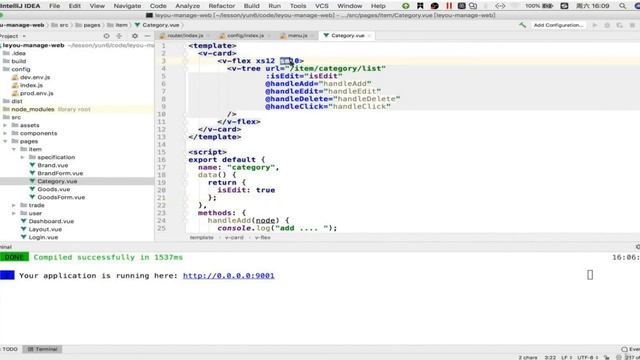Viewport: 640px width, 360px height.
Task: Click line number 15 in the gutter
Action: (161, 152)
